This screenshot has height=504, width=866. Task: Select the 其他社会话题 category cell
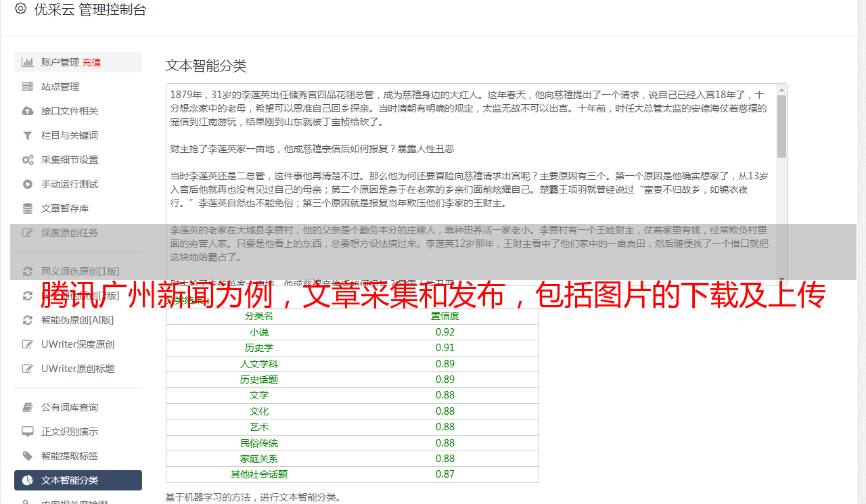click(259, 474)
